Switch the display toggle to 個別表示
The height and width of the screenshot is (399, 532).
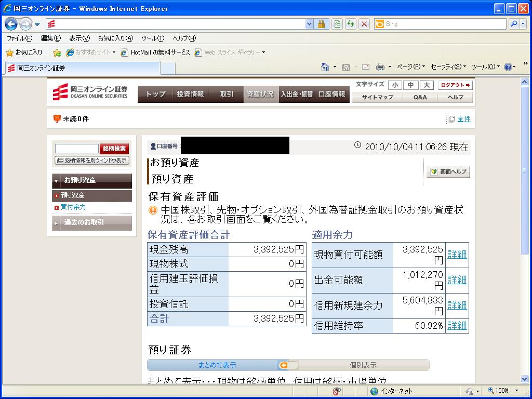(363, 365)
